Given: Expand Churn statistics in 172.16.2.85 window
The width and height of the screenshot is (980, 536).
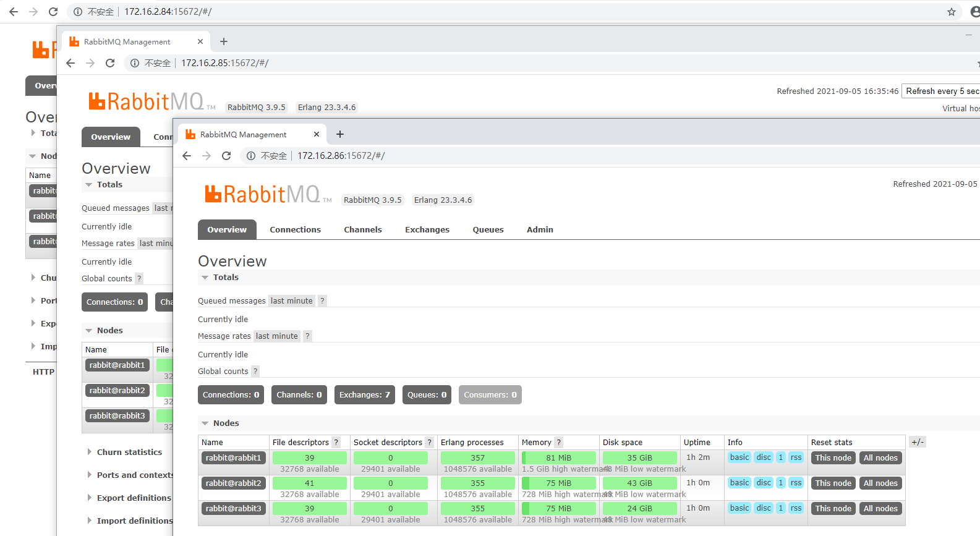Looking at the screenshot, I should 125,453.
